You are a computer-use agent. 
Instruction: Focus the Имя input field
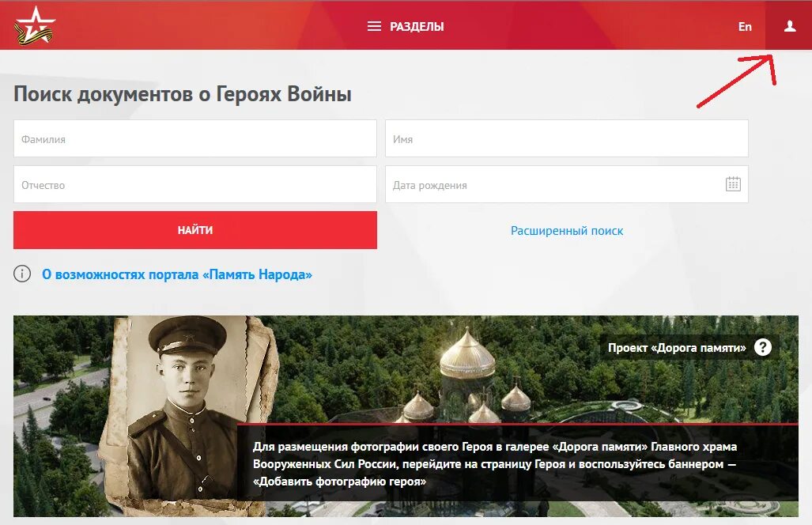pyautogui.click(x=567, y=138)
